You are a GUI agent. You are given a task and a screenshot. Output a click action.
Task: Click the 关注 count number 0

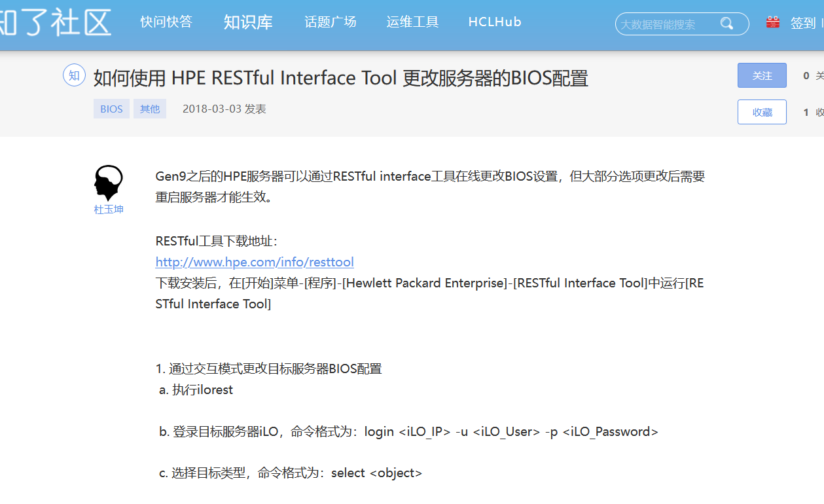pos(806,76)
